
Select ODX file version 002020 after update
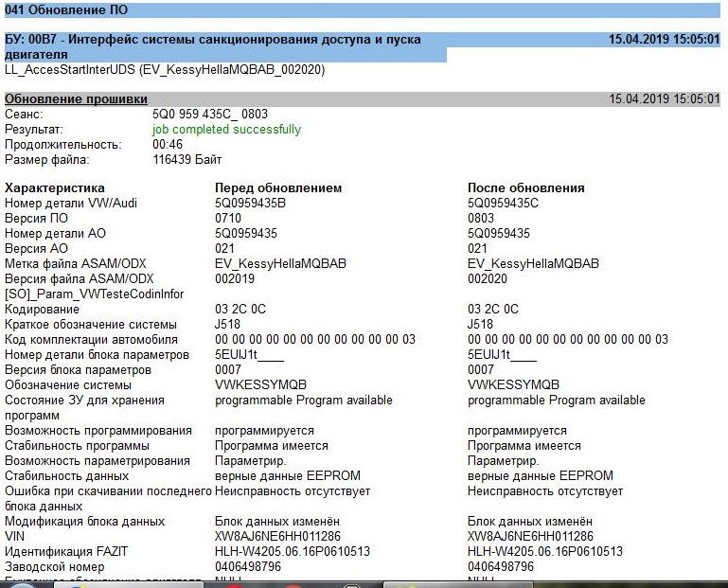488,278
